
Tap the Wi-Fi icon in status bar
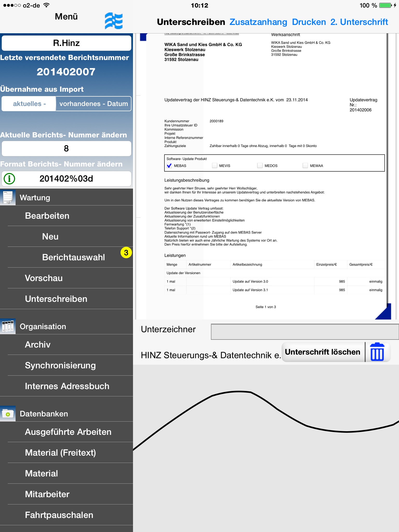pos(46,5)
